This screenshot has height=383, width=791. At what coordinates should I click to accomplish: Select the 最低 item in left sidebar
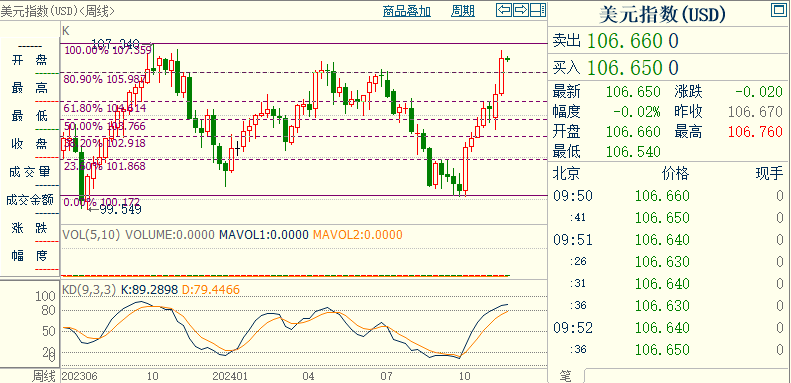click(x=29, y=116)
